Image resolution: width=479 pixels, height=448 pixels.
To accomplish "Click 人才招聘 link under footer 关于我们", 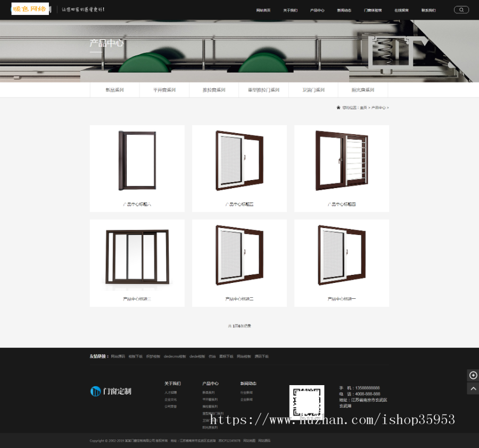I will point(170,393).
